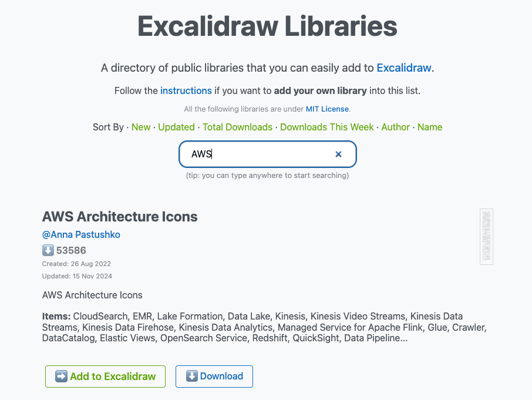
Task: Sort libraries by Updated
Action: [x=176, y=127]
